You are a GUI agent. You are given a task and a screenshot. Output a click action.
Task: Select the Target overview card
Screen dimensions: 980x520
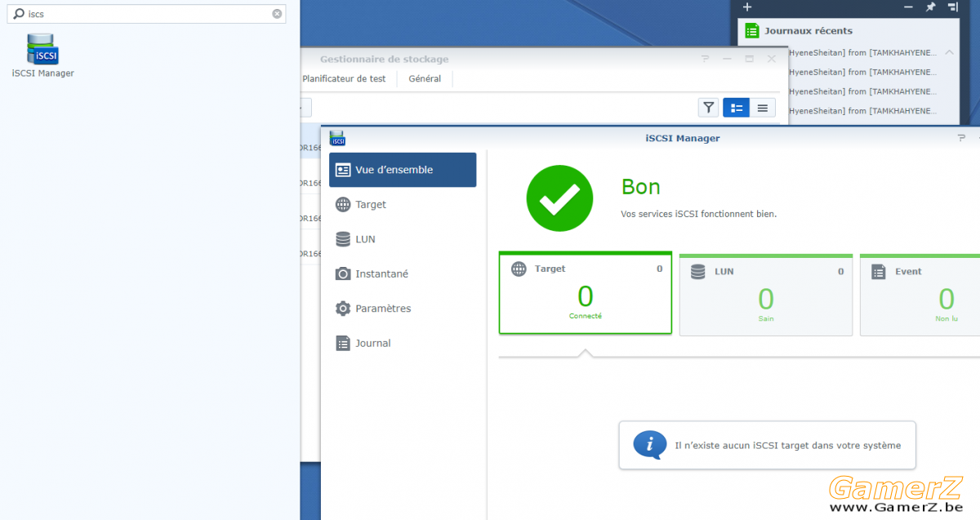[x=586, y=293]
